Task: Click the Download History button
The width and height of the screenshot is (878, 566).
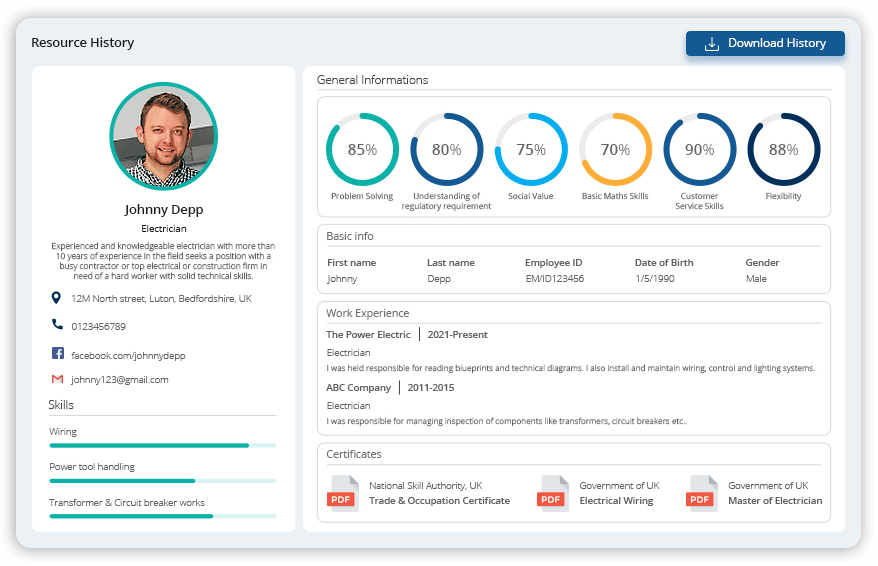Action: click(x=765, y=44)
